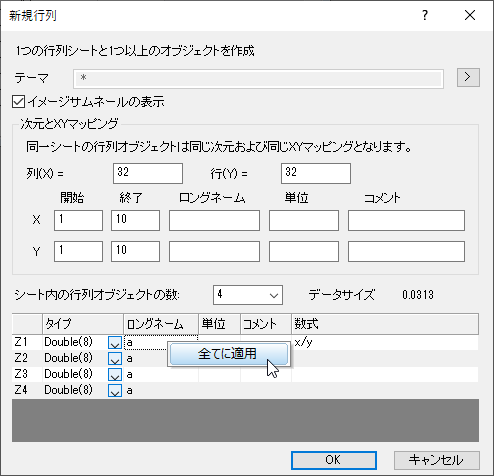
Task: Click the タイプ column header
Action: tap(83, 324)
